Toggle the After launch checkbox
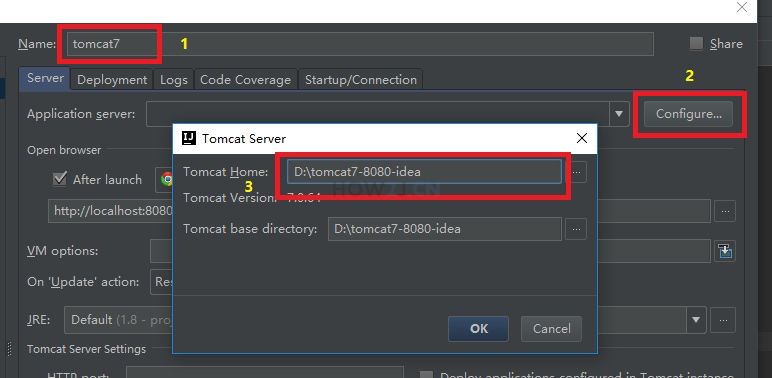Screen dimensions: 772x378 (x=60, y=179)
